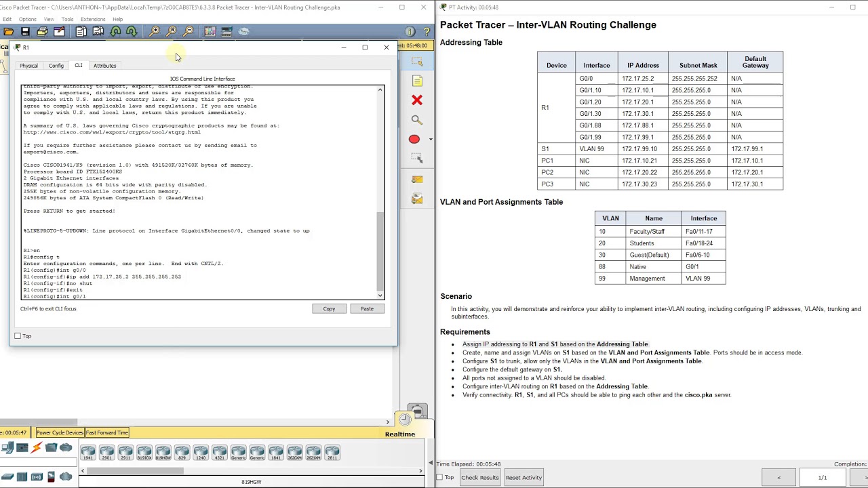868x488 pixels.
Task: Choose the Resize Shape tool
Action: coord(417,159)
